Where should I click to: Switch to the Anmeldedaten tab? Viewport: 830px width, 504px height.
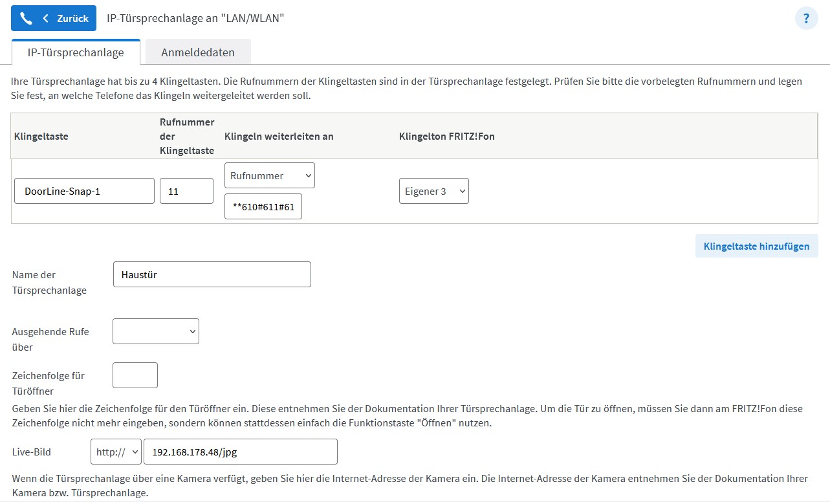click(198, 52)
